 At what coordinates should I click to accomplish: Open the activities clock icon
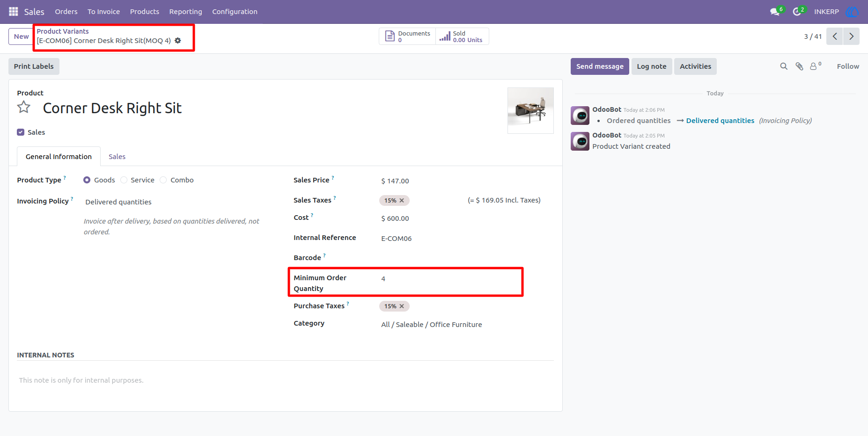click(x=797, y=12)
